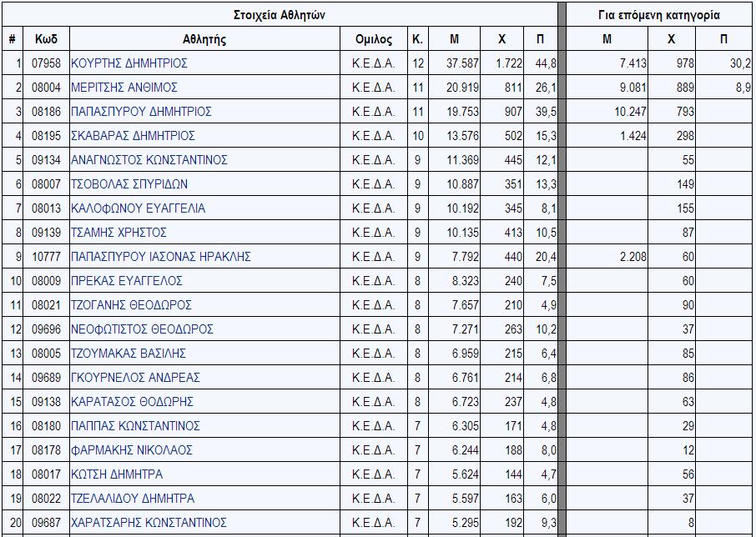
Task: Click ΤΣΟΒΟΛΑΣ ΣΠΥΡΙΔΩΝ name link
Action: click(129, 184)
